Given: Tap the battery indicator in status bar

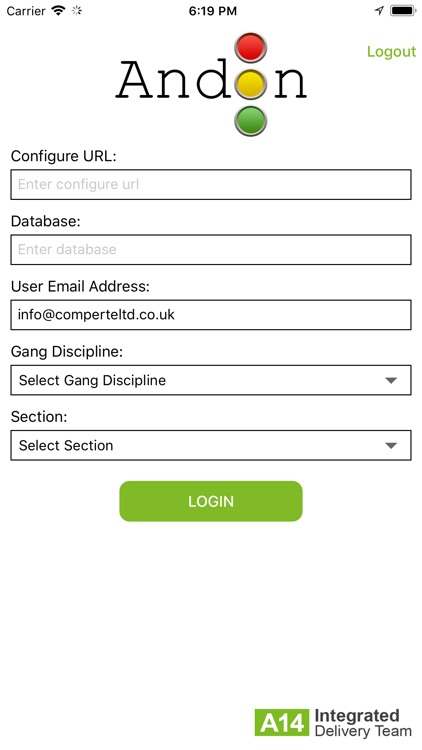Looking at the screenshot, I should pos(403,11).
